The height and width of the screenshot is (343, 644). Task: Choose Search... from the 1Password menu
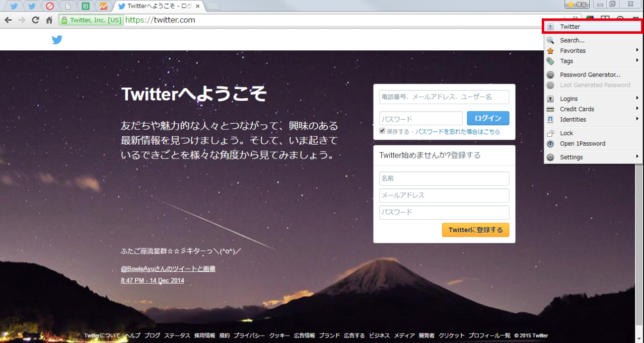click(x=593, y=40)
